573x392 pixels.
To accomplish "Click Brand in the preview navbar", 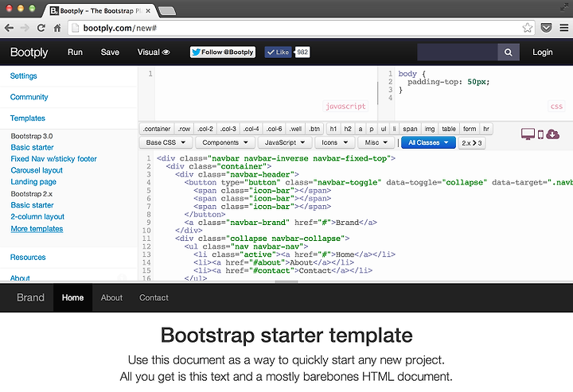I will [30, 298].
